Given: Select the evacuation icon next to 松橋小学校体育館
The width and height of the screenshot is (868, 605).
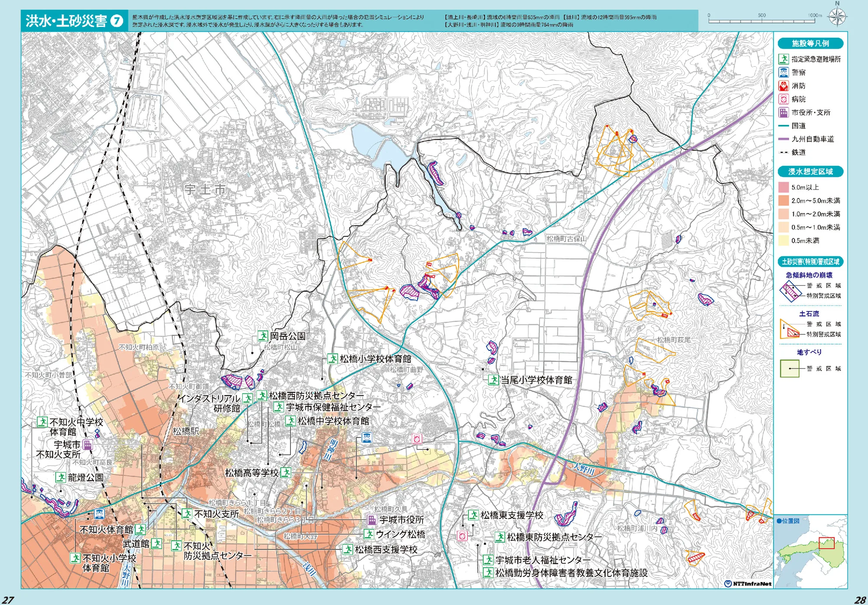Looking at the screenshot, I should pos(332,359).
